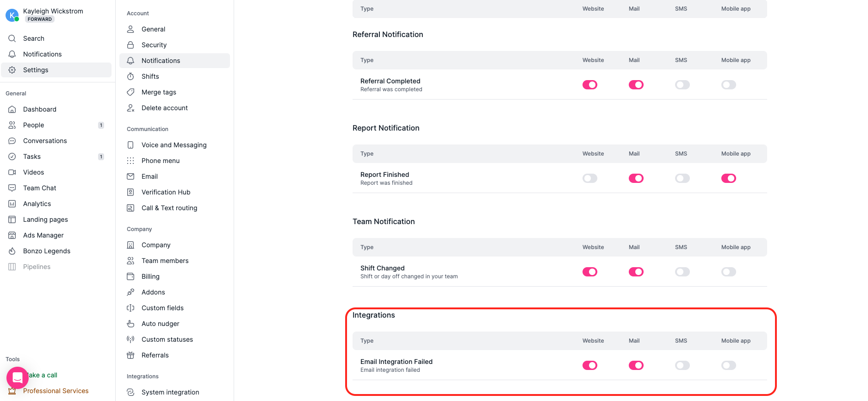
Task: Open System integration settings
Action: [x=170, y=392]
